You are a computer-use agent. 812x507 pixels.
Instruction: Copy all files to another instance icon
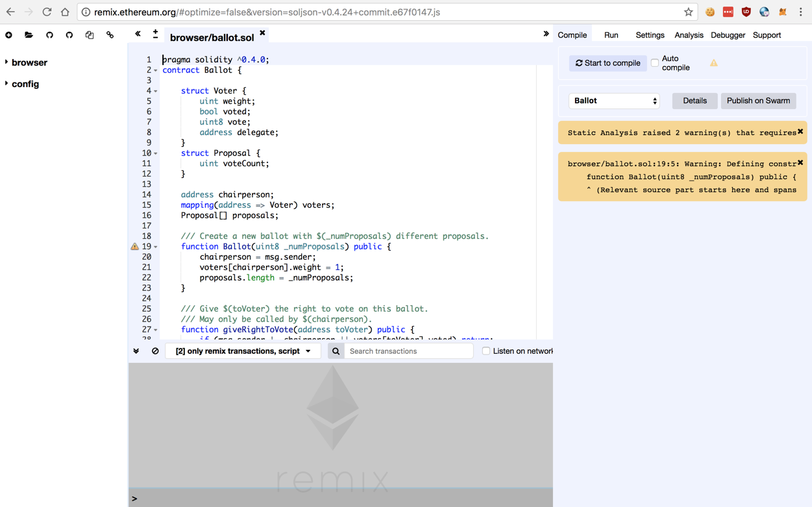pos(90,35)
